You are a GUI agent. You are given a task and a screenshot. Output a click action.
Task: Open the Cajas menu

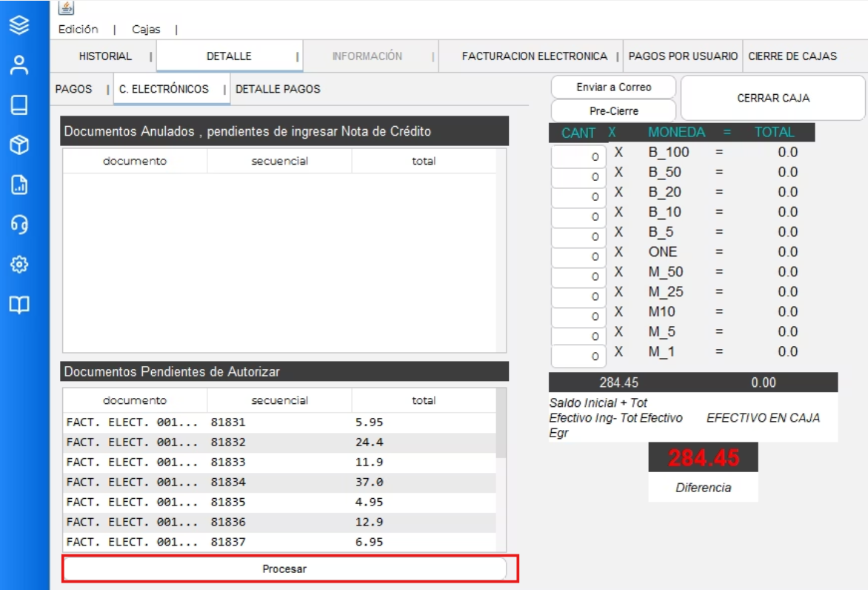(x=146, y=30)
